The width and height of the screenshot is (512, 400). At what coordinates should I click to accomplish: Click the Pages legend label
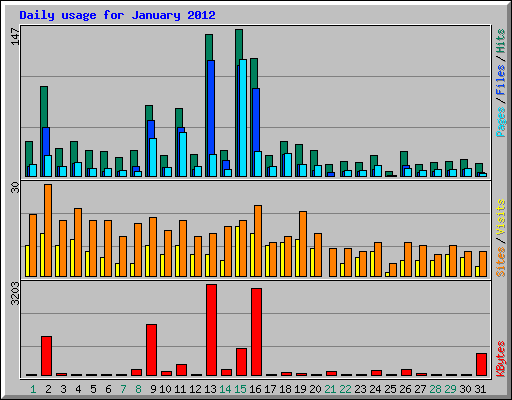point(500,122)
